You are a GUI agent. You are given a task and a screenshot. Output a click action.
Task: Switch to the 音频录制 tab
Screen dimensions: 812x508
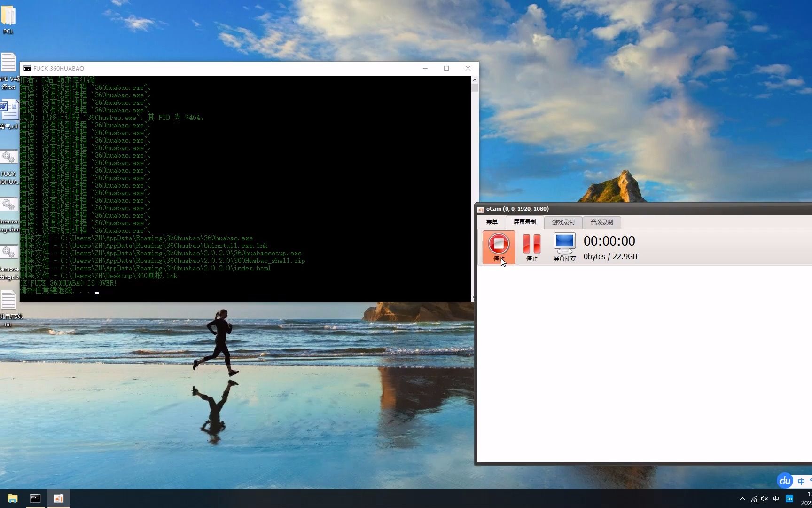click(601, 222)
